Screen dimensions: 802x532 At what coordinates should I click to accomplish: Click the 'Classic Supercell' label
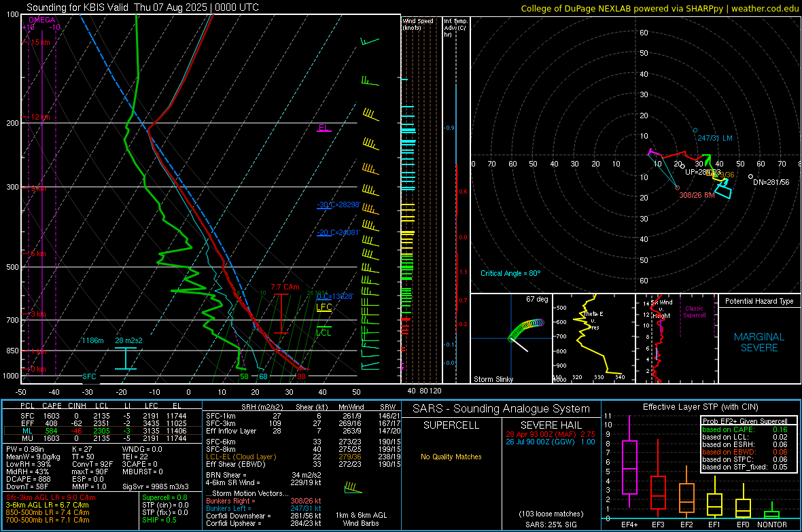[695, 312]
